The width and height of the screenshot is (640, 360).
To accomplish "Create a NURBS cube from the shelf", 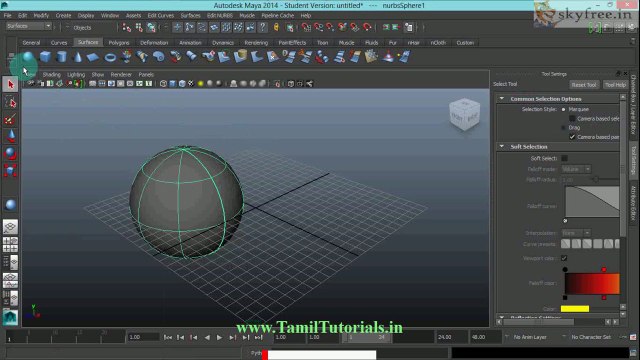I will point(45,57).
